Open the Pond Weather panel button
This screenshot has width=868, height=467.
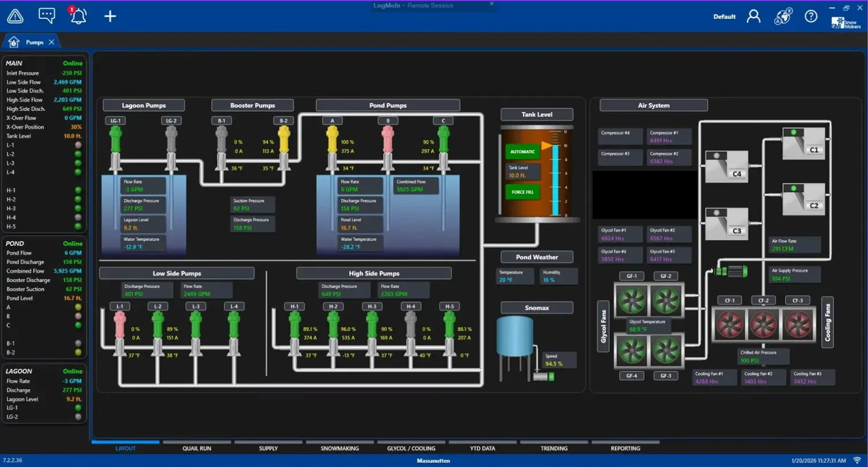[536, 257]
